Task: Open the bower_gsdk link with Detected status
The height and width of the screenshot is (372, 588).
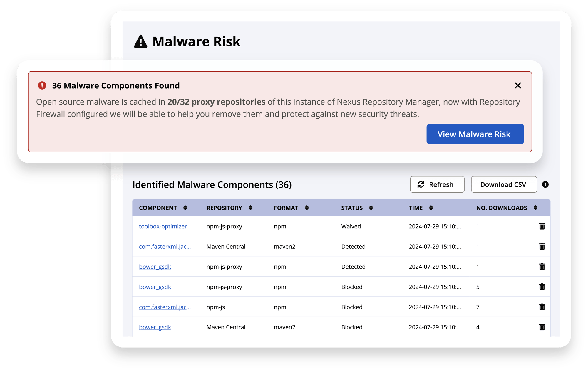Action: [155, 267]
